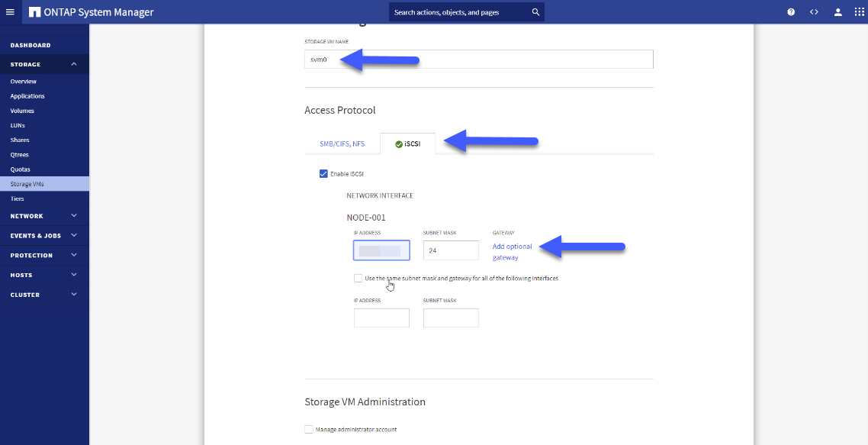
Task: Open the hamburger navigation menu
Action: 10,11
